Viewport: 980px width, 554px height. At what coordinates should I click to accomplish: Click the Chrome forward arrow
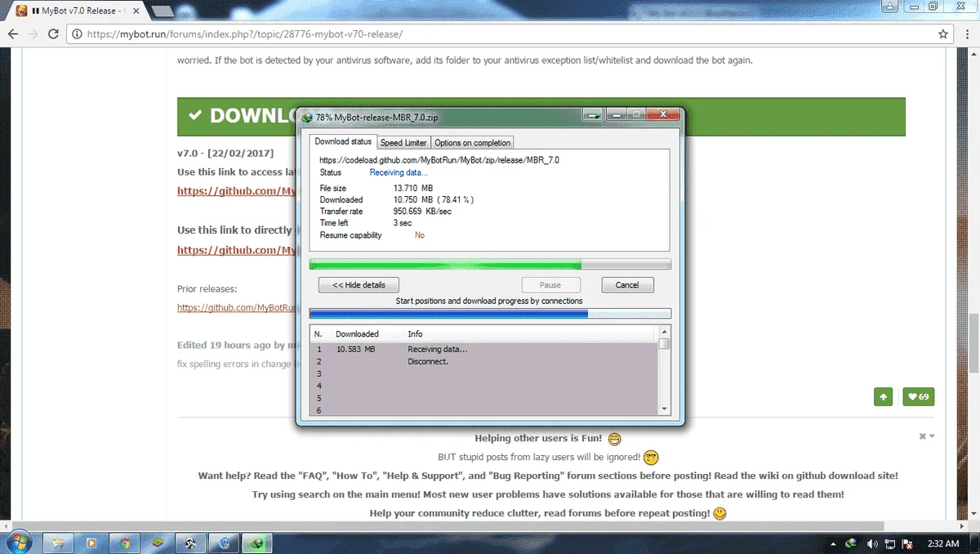33,34
